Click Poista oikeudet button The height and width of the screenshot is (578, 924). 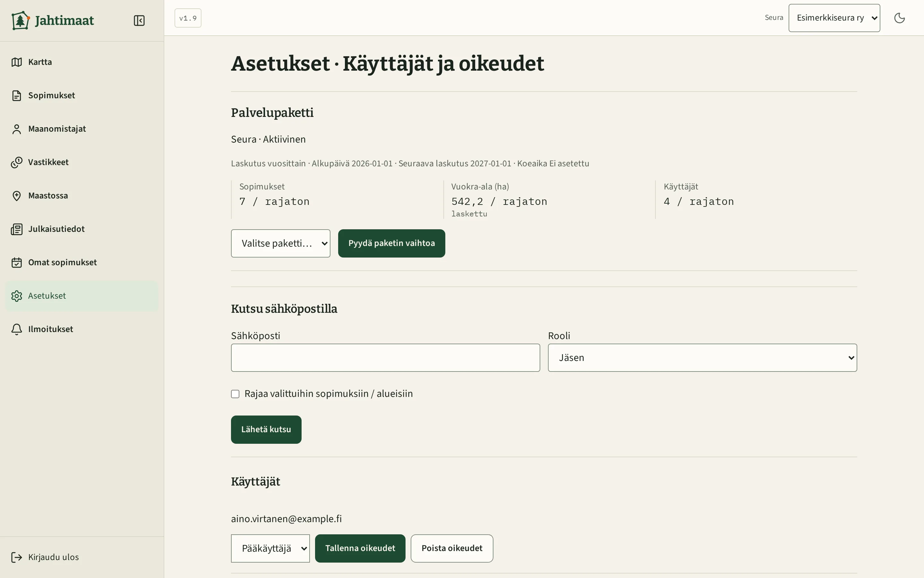pyautogui.click(x=452, y=548)
